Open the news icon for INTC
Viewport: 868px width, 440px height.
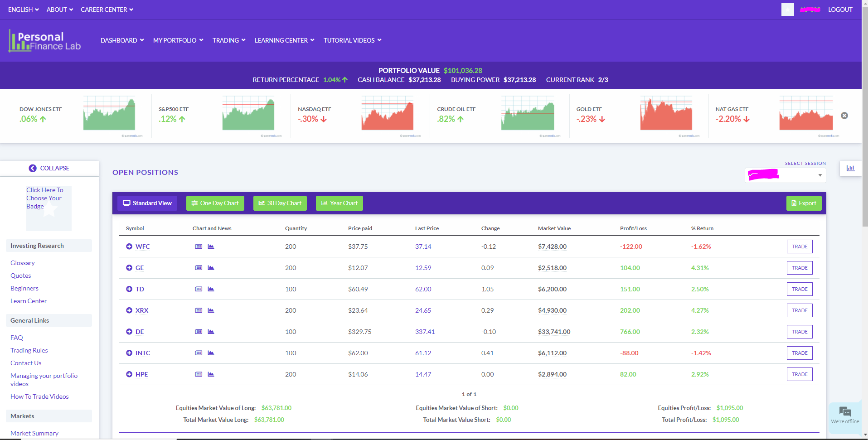[199, 353]
